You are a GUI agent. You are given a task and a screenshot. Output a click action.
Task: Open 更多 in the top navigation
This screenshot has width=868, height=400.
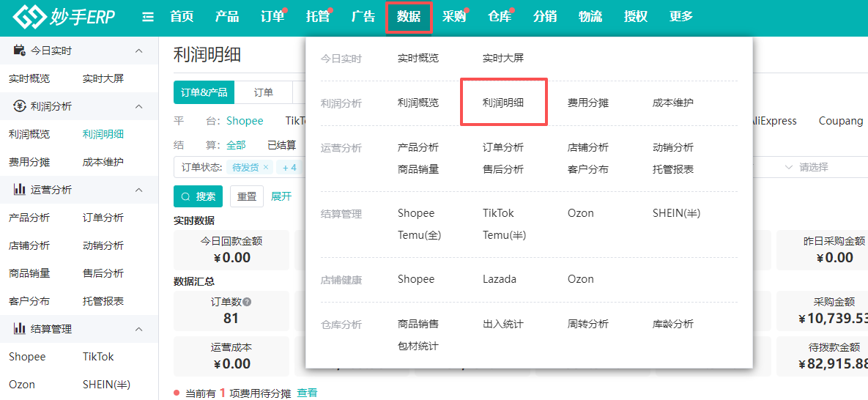(x=681, y=17)
